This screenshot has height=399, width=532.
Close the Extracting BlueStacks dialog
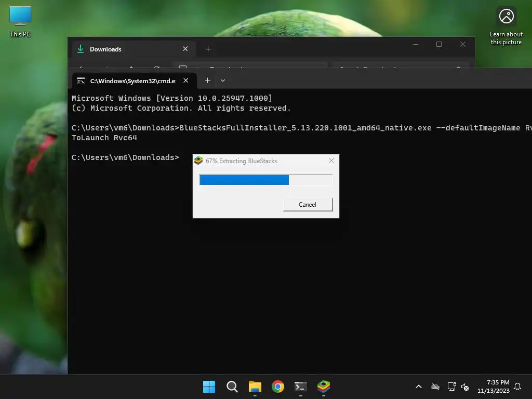pyautogui.click(x=331, y=161)
